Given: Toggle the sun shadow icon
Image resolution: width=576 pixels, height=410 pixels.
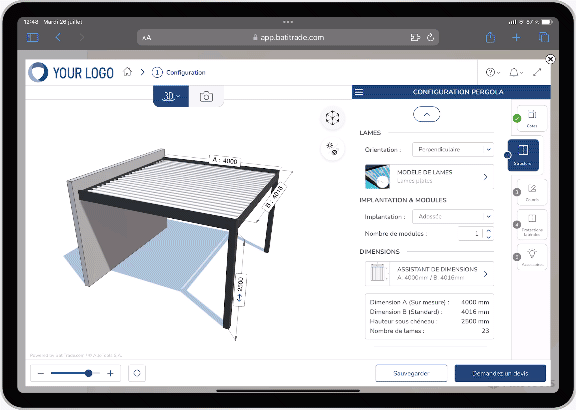Looking at the screenshot, I should point(332,149).
